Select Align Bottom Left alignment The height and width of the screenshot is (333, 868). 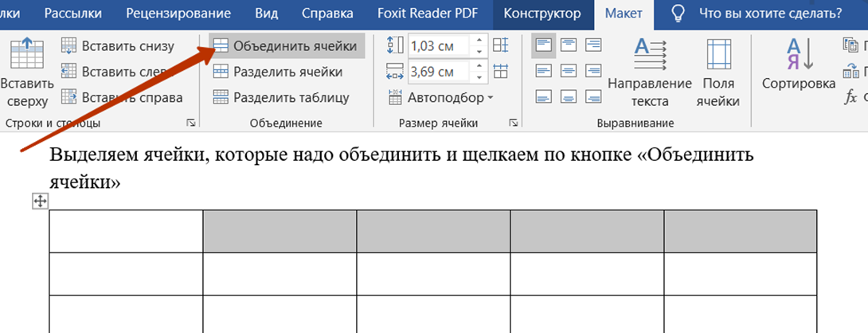click(544, 97)
